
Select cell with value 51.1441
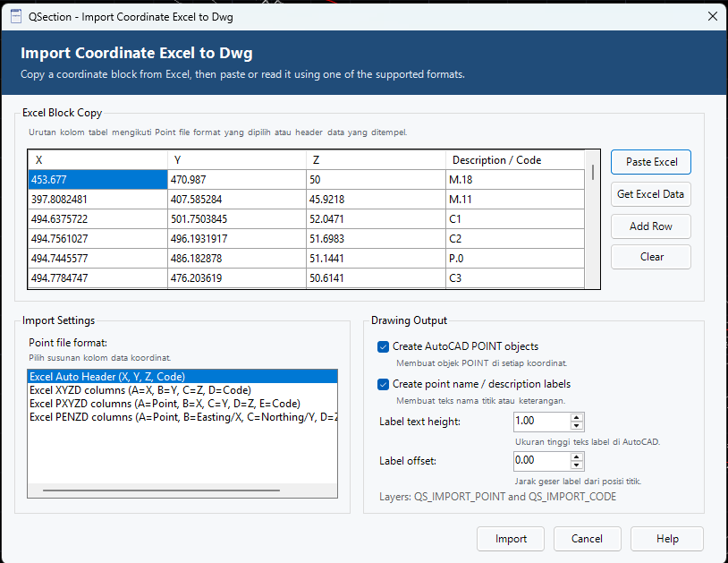coord(376,259)
